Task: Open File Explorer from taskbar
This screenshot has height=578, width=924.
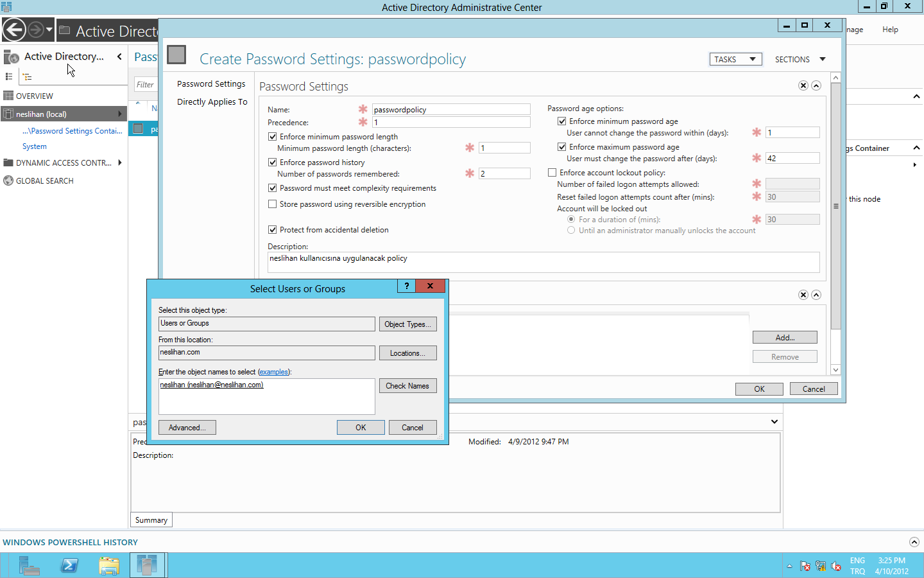Action: pos(109,566)
